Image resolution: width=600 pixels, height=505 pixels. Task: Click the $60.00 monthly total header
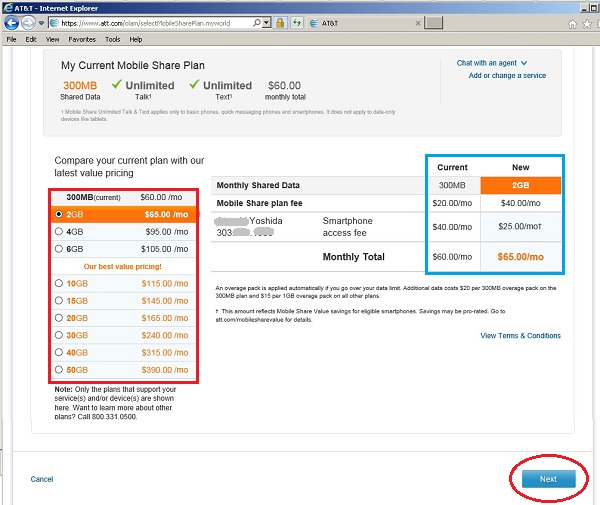click(284, 85)
